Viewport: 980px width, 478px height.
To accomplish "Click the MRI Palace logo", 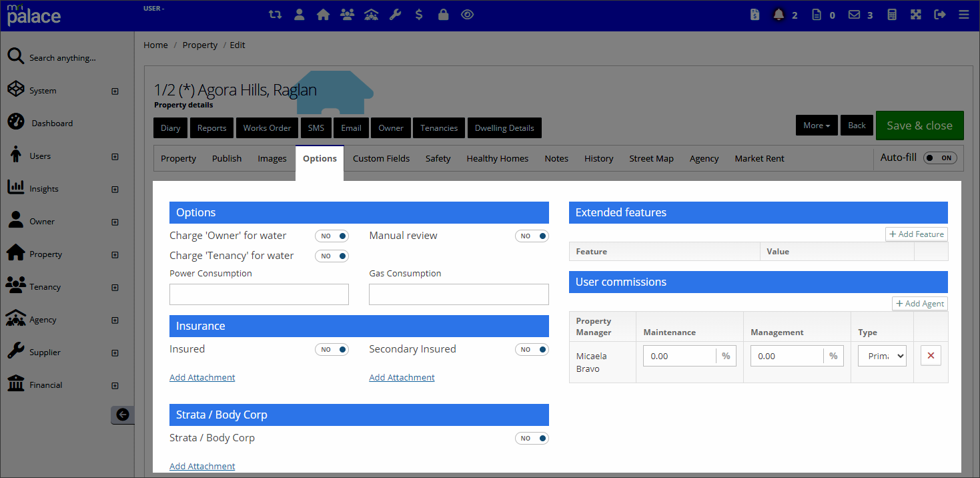I will pos(34,15).
